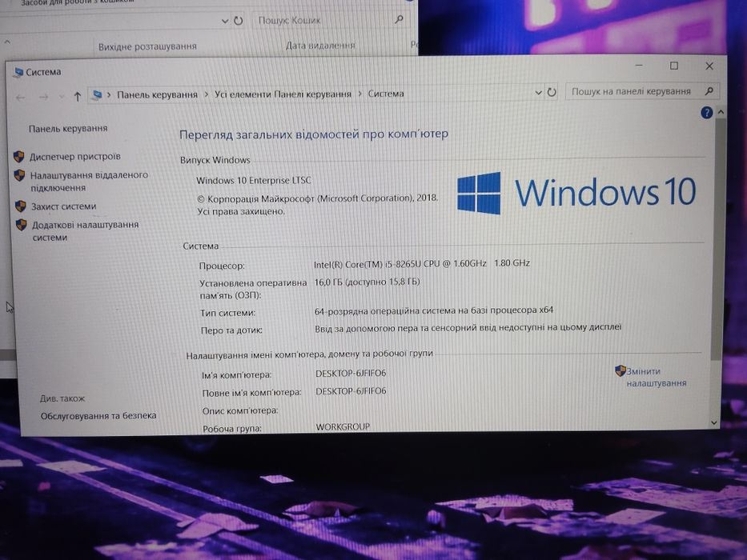Click WORKGROUP text
747x560 pixels.
[343, 426]
